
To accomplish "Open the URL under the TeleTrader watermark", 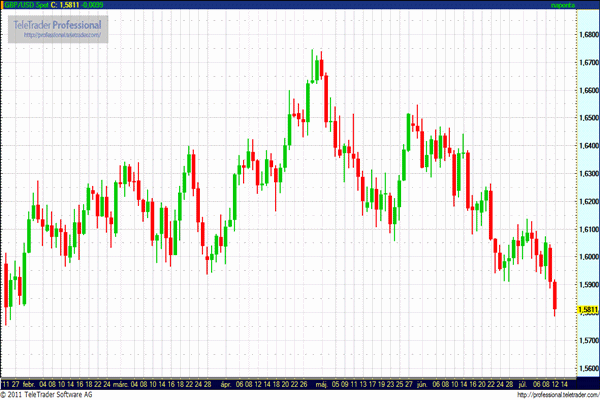I will coord(62,33).
